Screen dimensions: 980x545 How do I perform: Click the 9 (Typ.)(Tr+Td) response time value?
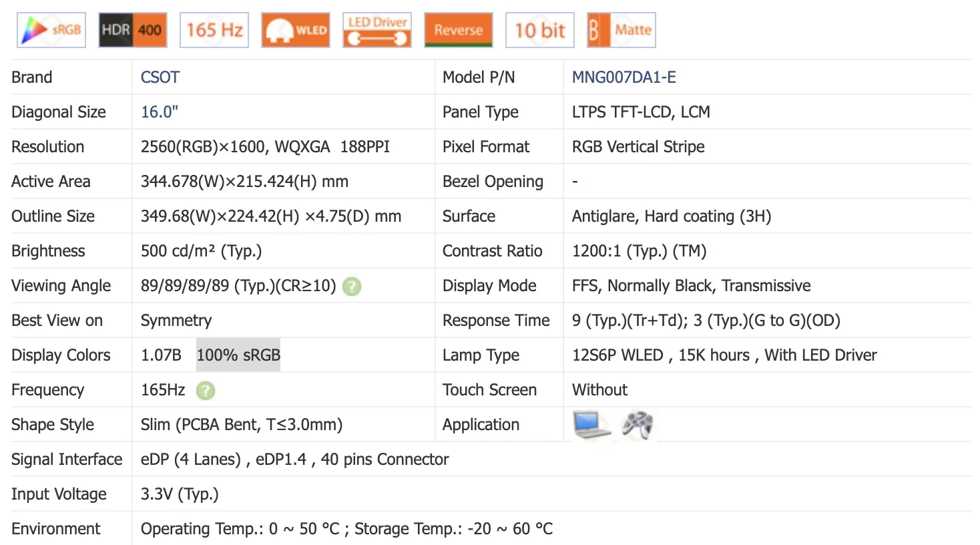pos(706,321)
